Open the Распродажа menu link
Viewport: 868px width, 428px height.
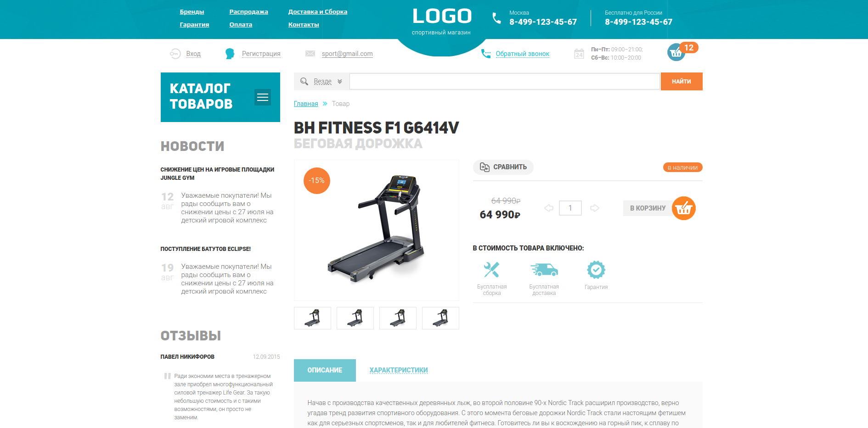248,12
